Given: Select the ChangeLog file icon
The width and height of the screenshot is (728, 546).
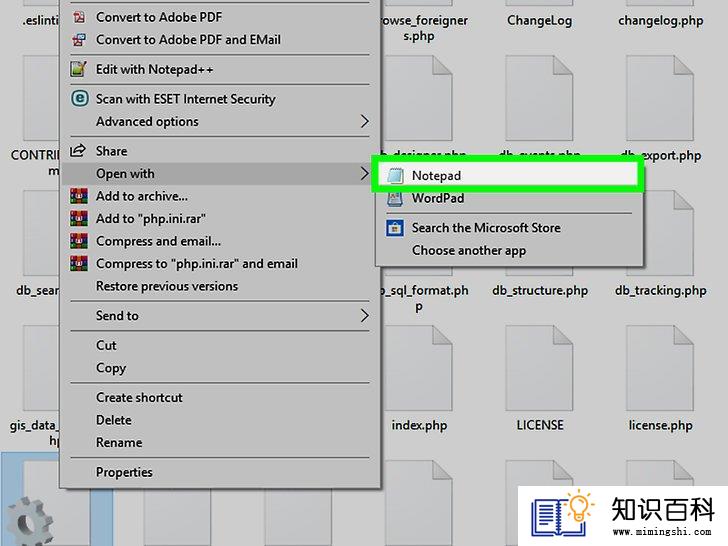Looking at the screenshot, I should [540, 5].
